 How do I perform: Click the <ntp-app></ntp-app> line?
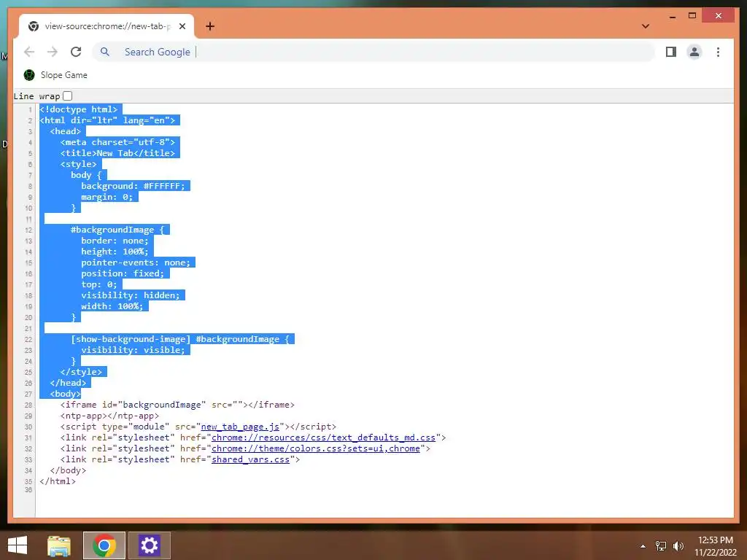tap(109, 416)
